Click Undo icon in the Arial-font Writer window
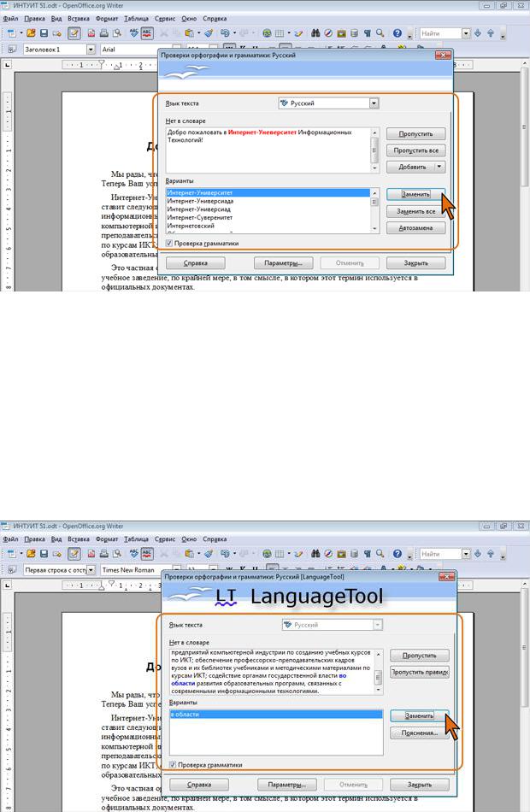This screenshot has height=812, width=530. point(224,33)
